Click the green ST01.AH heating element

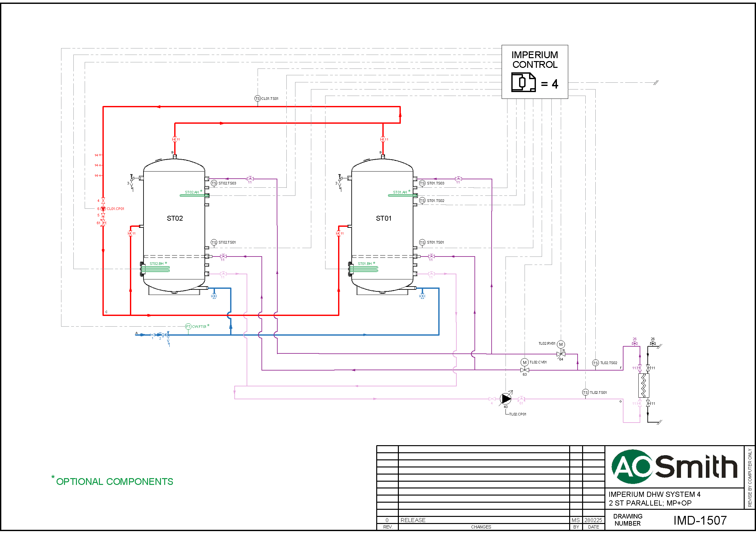pyautogui.click(x=402, y=195)
